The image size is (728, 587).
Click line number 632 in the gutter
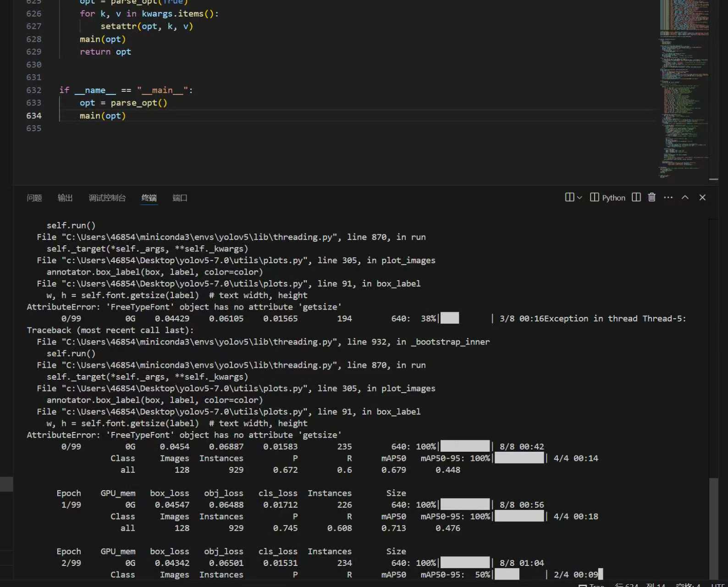coord(34,90)
